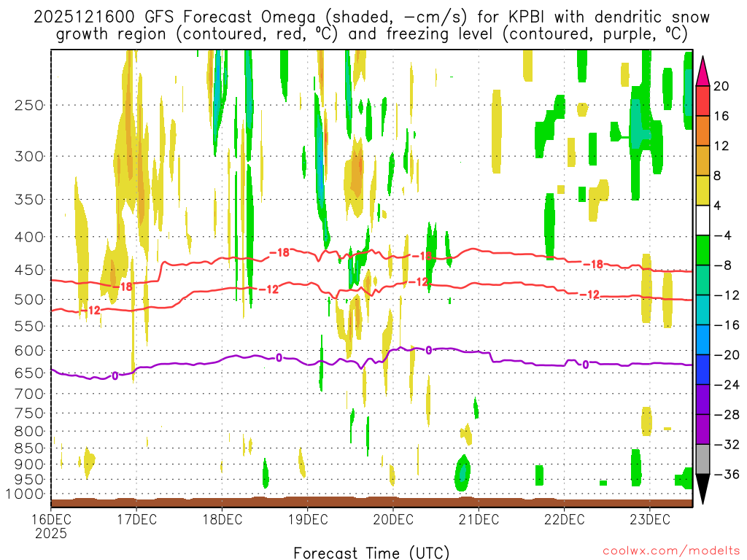Click the colorbar value label 20
Viewport: 747px width, 560px height.
721,86
